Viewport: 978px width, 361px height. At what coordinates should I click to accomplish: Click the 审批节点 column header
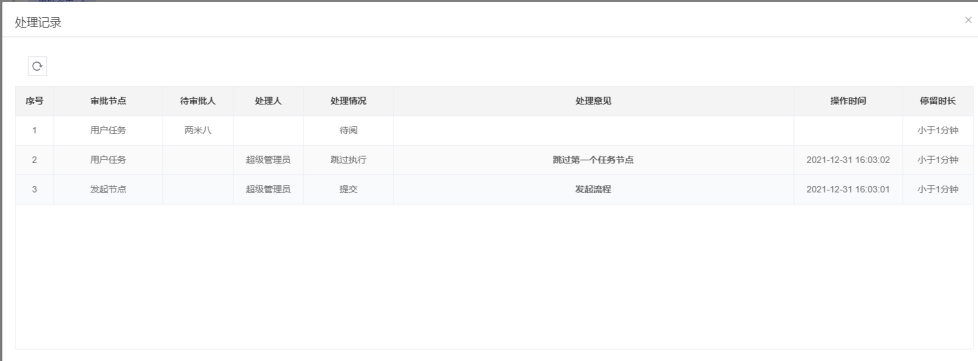(x=108, y=101)
